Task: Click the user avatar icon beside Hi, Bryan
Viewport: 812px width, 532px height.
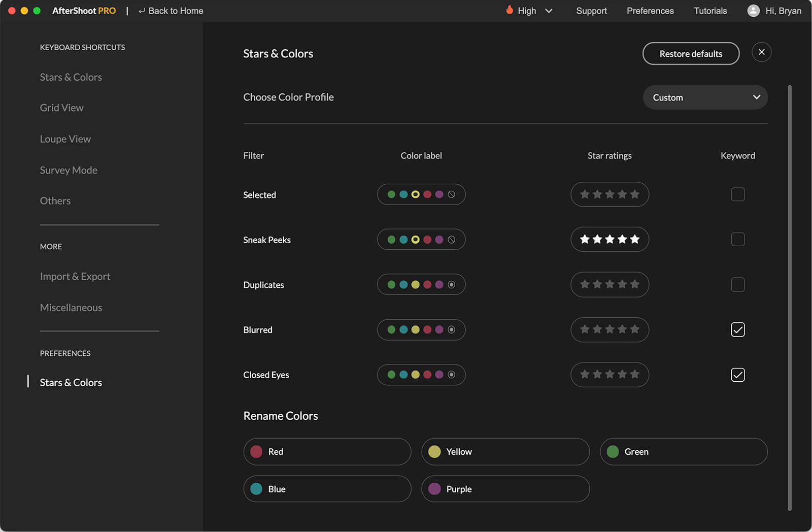Action: [x=753, y=11]
